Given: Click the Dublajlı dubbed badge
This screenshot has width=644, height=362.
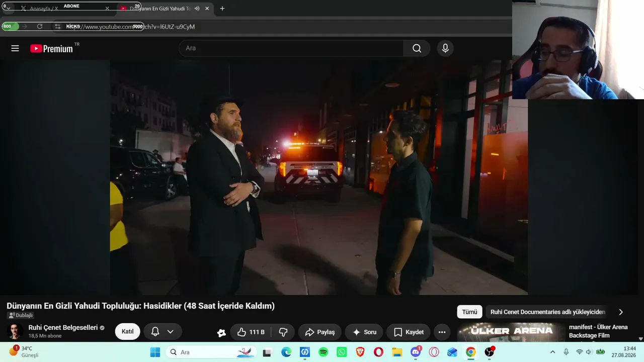Looking at the screenshot, I should pyautogui.click(x=21, y=315).
